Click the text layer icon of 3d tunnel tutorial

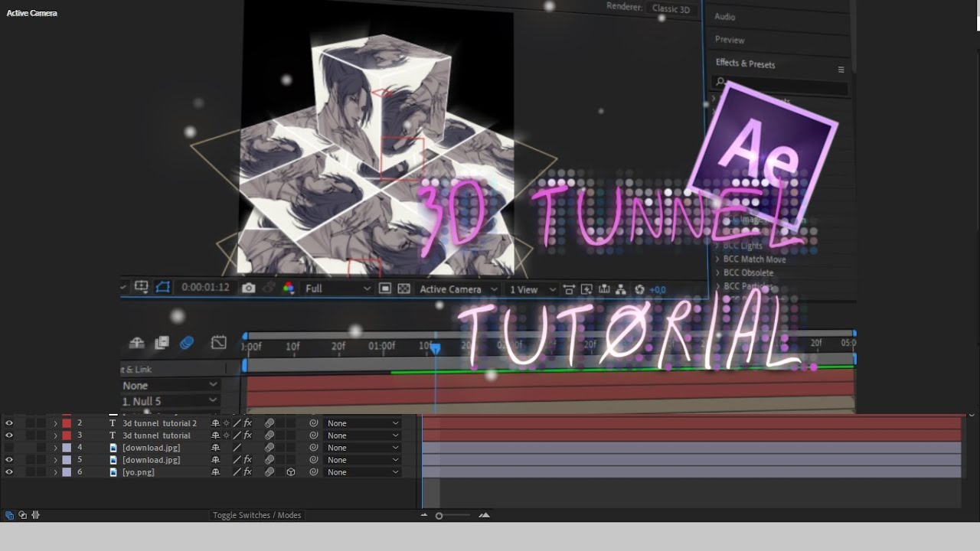point(113,435)
